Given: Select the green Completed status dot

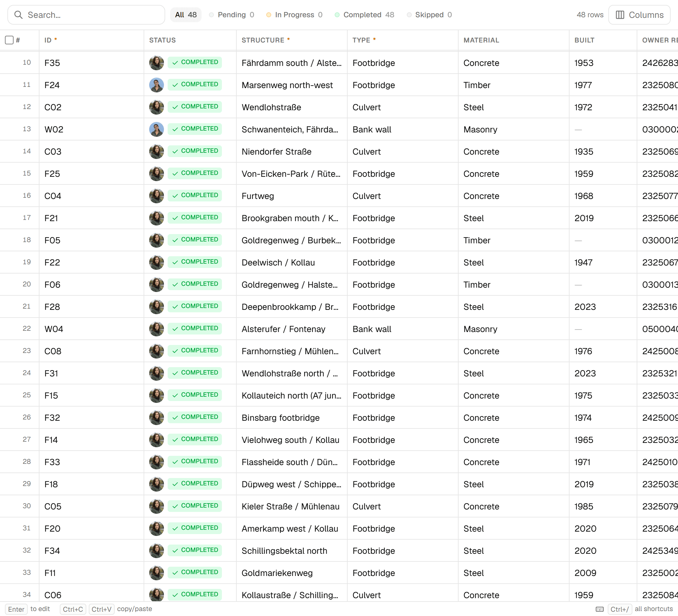Looking at the screenshot, I should [x=337, y=15].
